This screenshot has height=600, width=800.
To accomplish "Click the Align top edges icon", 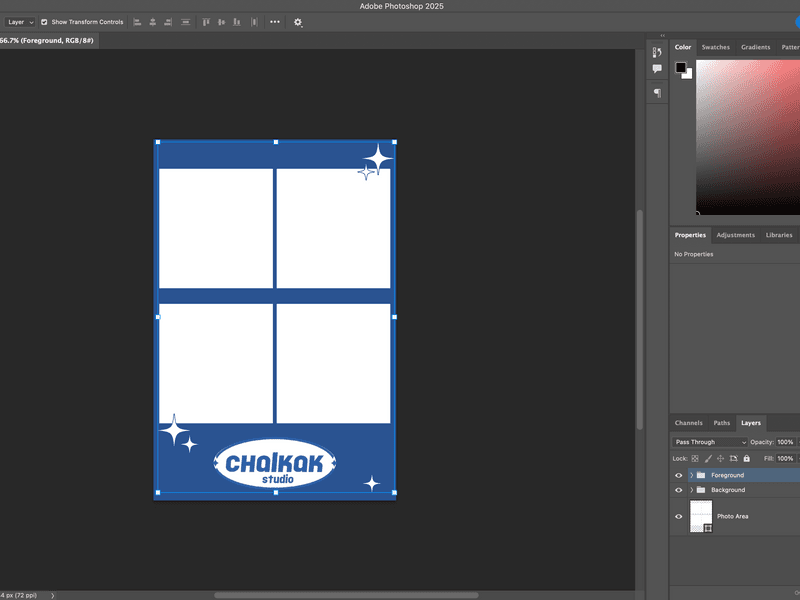I will [206, 22].
